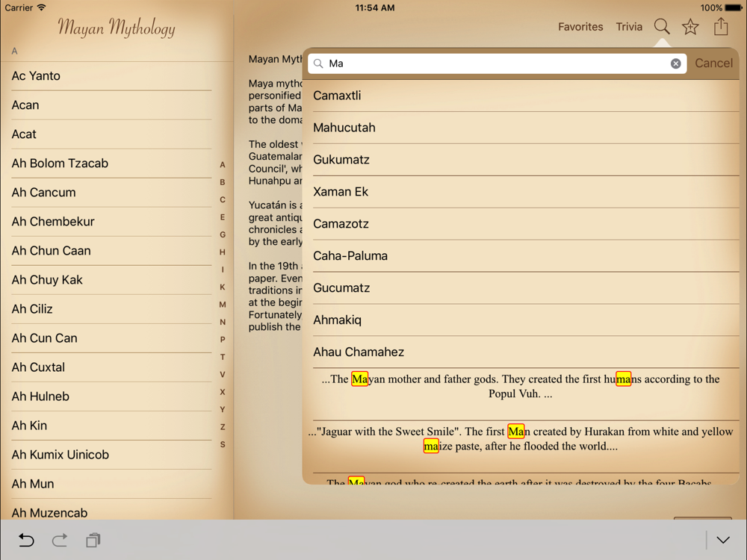
Task: Clear the search field text
Action: [x=675, y=63]
